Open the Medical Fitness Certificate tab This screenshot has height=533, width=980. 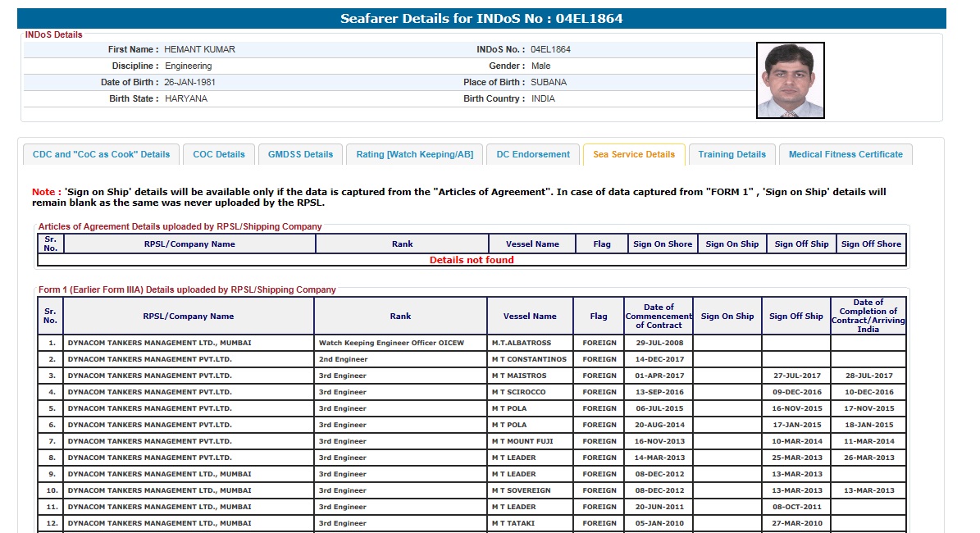point(846,154)
